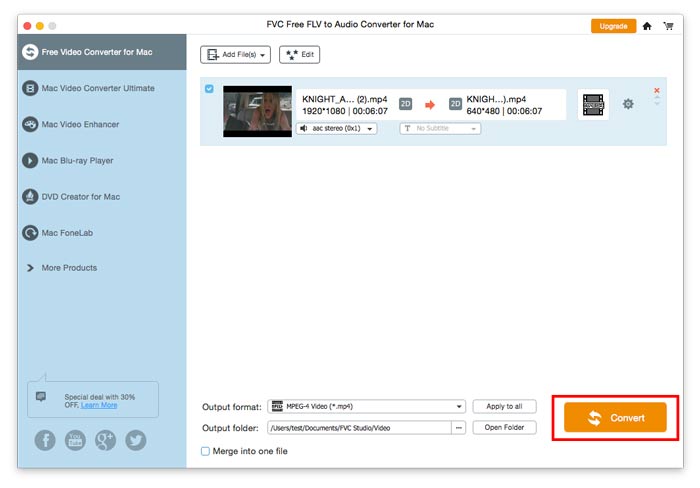Open the home icon in title bar
This screenshot has width=700, height=488.
point(646,26)
